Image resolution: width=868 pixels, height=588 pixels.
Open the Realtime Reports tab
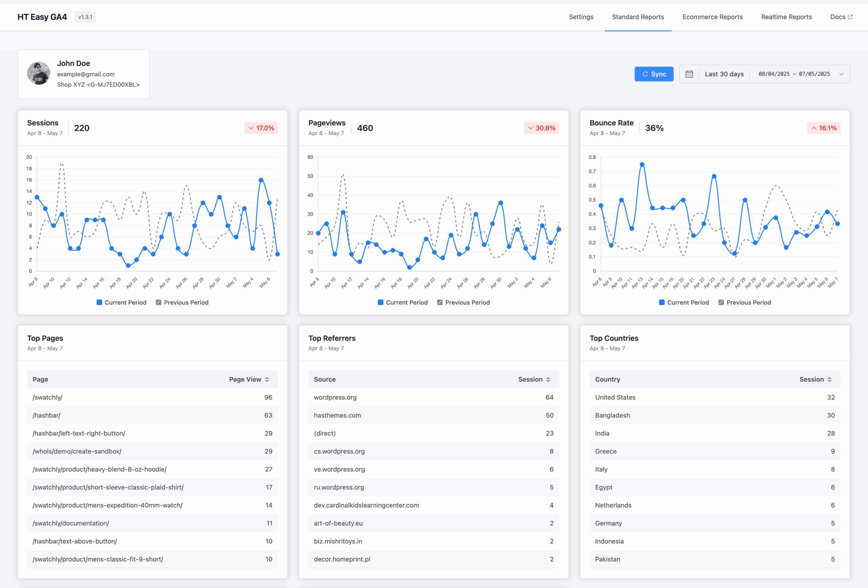click(x=786, y=17)
